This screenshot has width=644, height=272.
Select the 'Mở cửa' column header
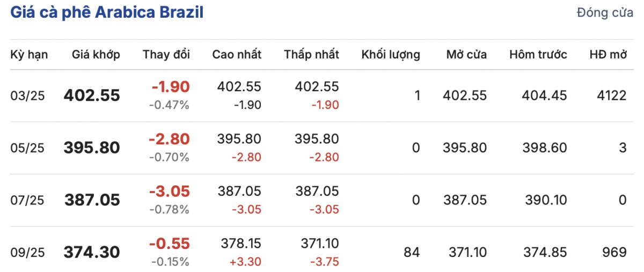tap(466, 54)
